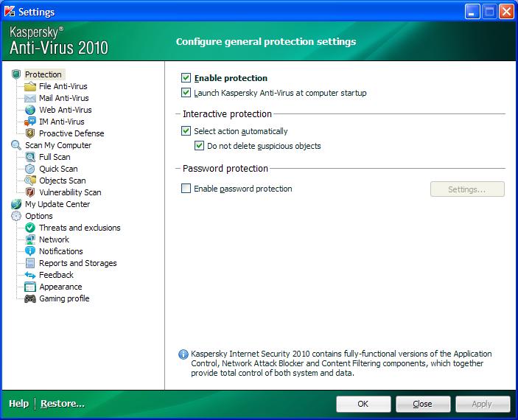Select Feedback entry
Viewport: 518px width, 420px height.
[56, 275]
